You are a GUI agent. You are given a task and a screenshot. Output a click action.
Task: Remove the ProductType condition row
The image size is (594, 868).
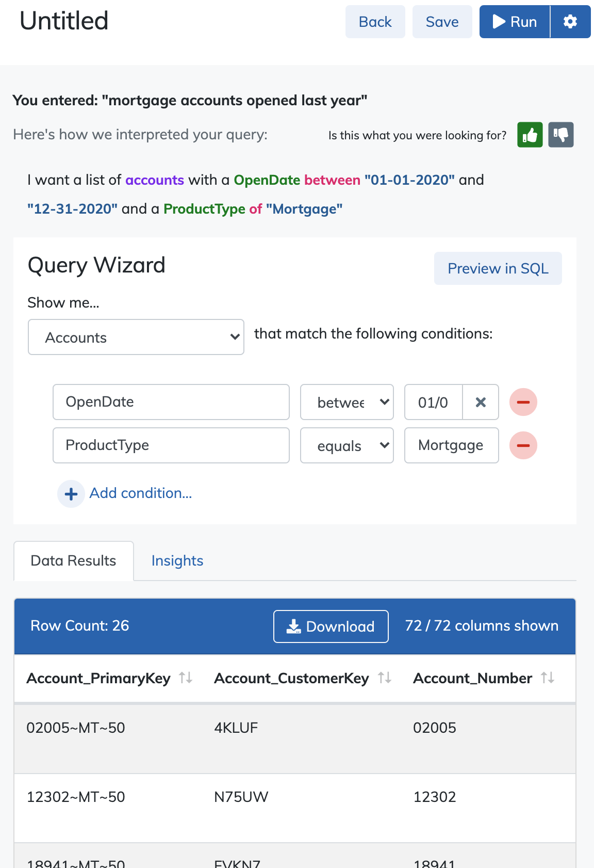click(523, 445)
